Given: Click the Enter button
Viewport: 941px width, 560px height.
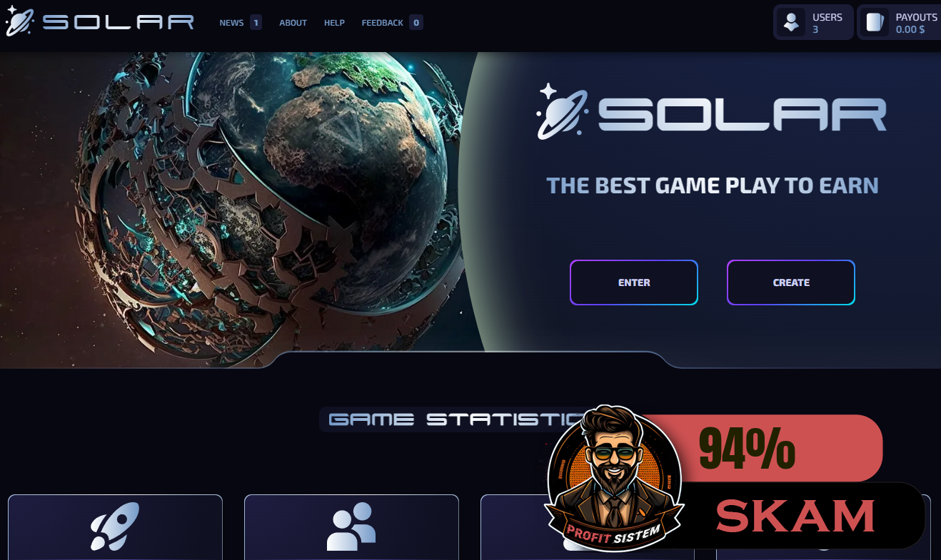Looking at the screenshot, I should [634, 282].
